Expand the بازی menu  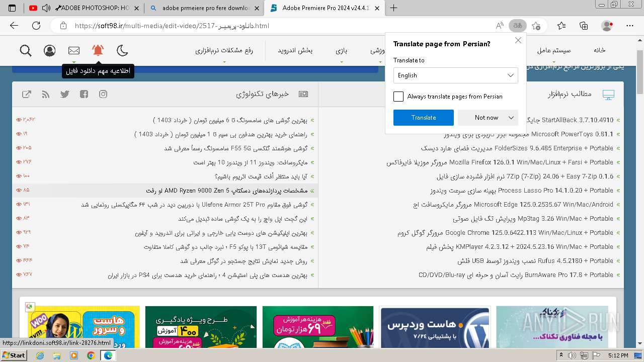[x=342, y=50]
